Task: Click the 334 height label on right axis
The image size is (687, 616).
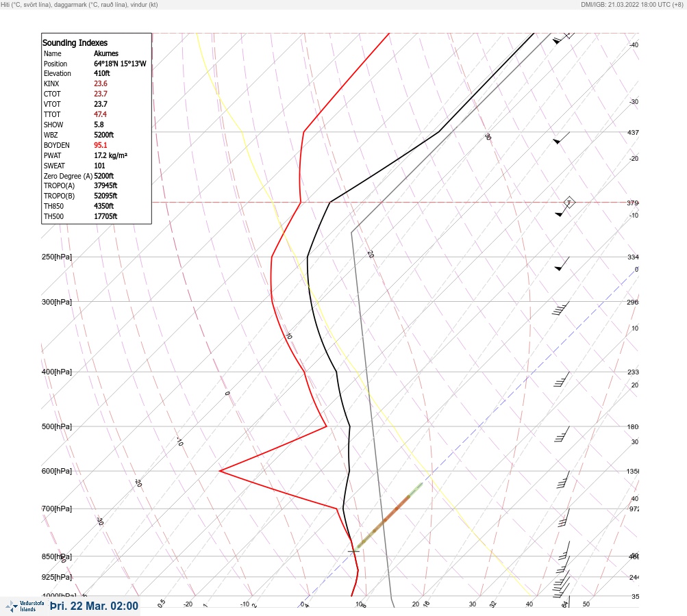Action: tap(633, 257)
